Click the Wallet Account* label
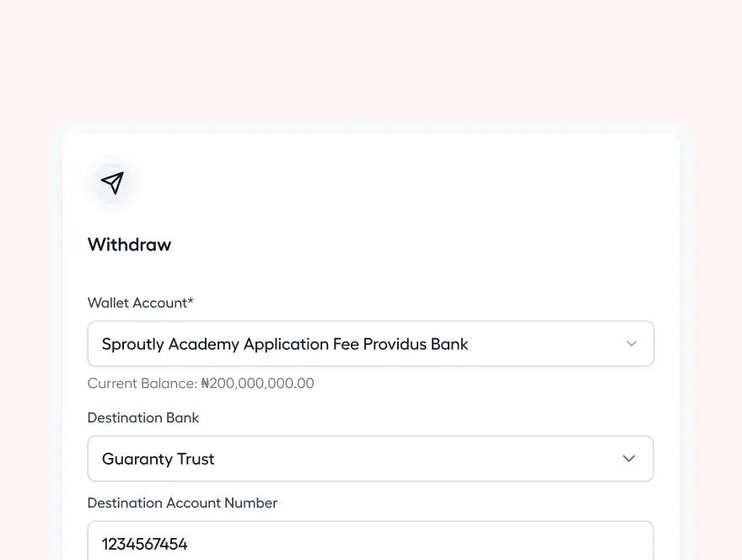This screenshot has height=560, width=742. [140, 303]
